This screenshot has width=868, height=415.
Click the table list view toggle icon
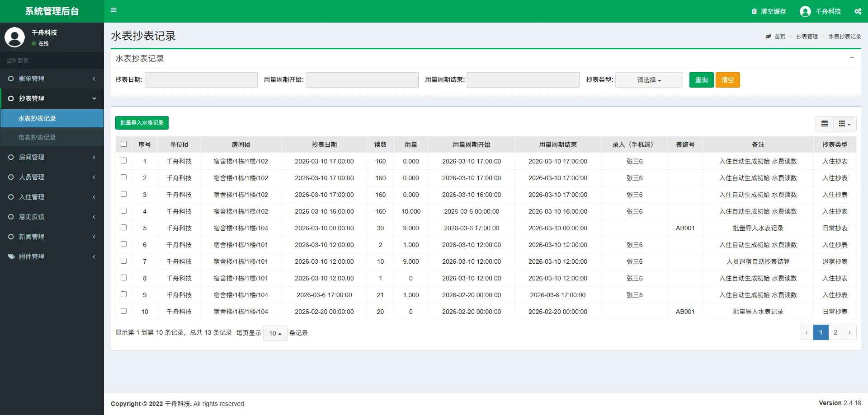pyautogui.click(x=825, y=124)
